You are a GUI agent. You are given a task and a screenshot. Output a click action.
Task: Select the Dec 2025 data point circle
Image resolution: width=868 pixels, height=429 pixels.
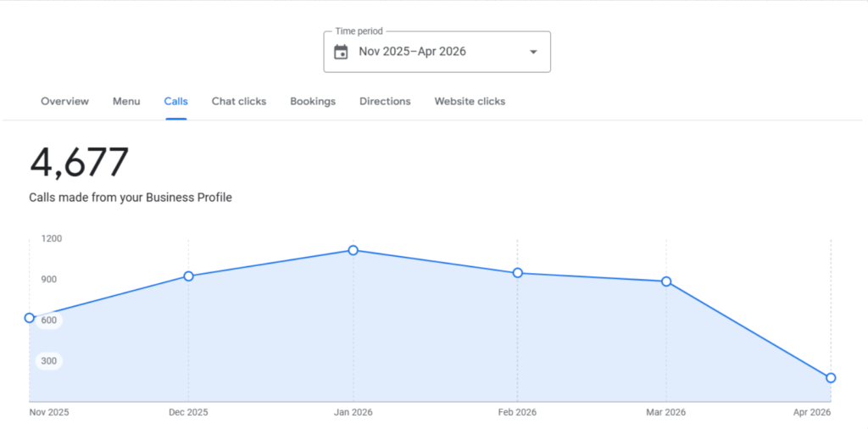click(188, 276)
